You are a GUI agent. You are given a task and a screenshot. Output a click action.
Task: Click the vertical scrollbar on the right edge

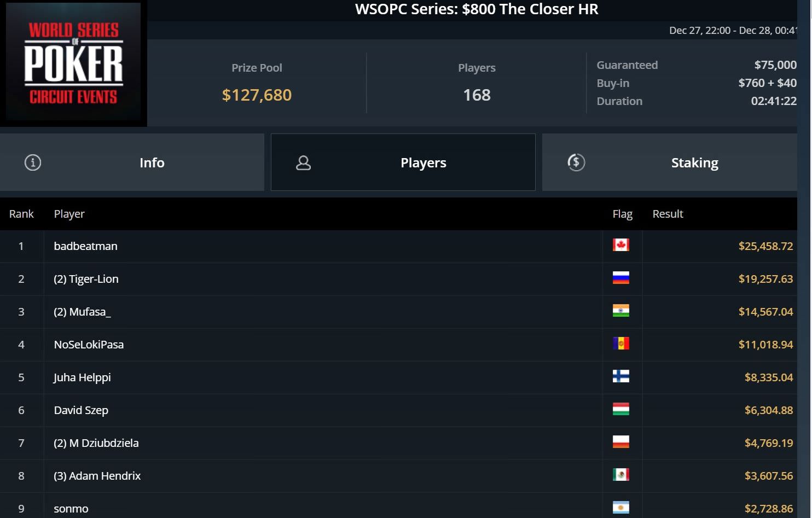(804, 259)
